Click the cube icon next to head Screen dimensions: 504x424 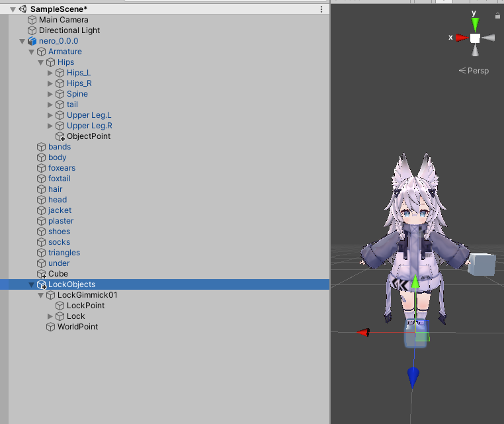pyautogui.click(x=41, y=200)
